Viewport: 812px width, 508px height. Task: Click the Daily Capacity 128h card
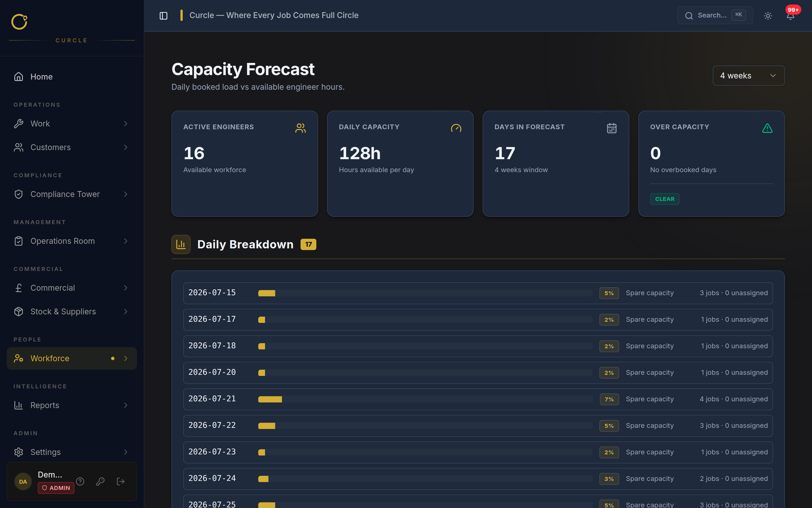point(400,164)
